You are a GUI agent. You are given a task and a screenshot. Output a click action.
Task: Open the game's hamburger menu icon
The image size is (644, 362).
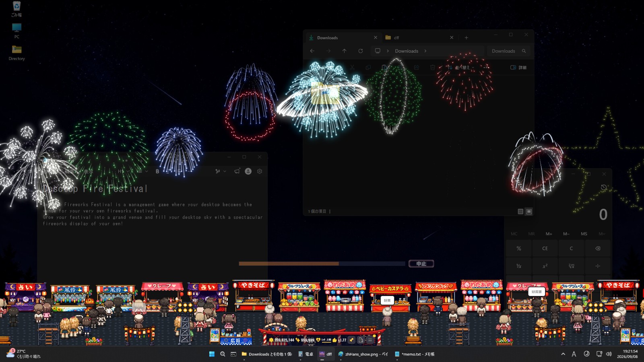point(370,340)
